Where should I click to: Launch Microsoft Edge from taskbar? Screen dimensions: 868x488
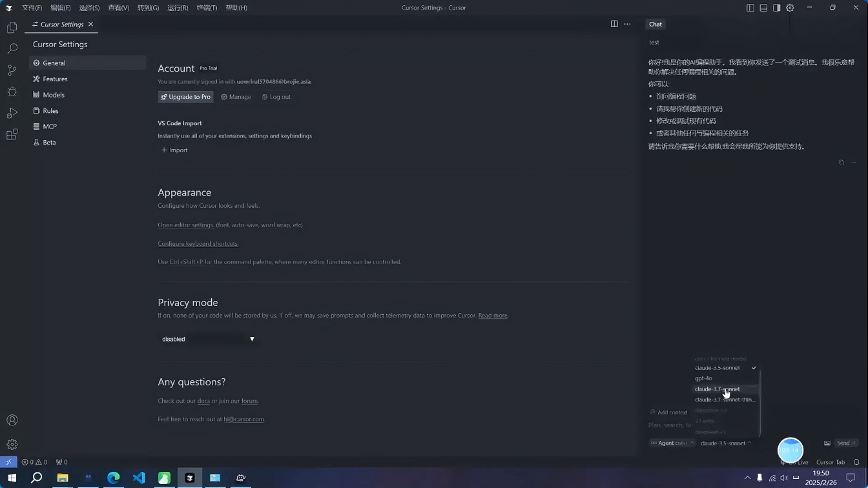click(114, 478)
